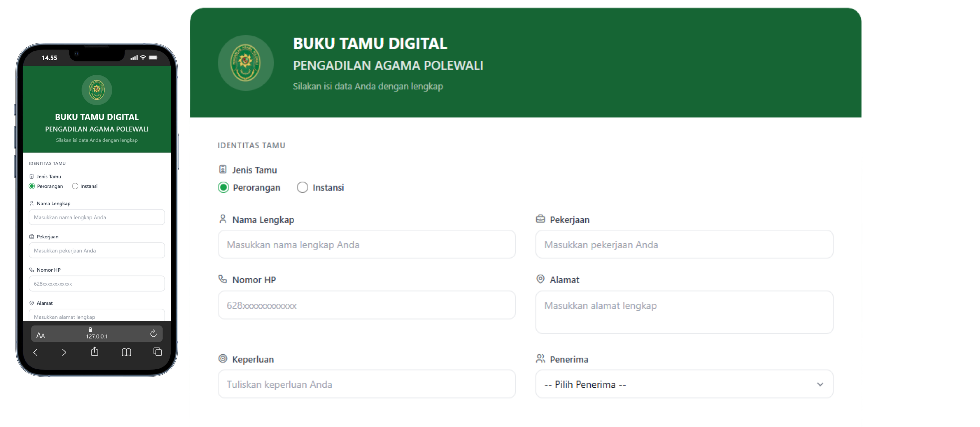Focus the Pekerjaan input in desktop form
The image size is (980, 427).
coord(684,244)
